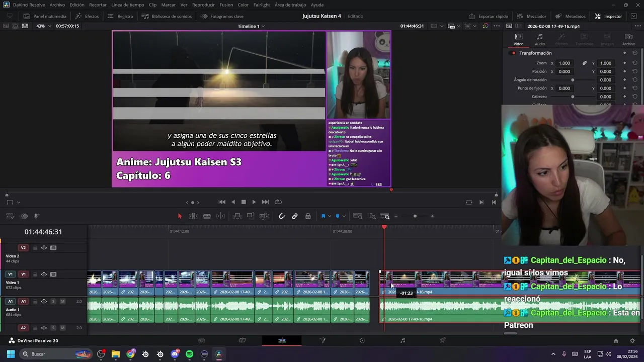Disable the Video 2 track
Screen dimensions: 644x362
click(53, 248)
